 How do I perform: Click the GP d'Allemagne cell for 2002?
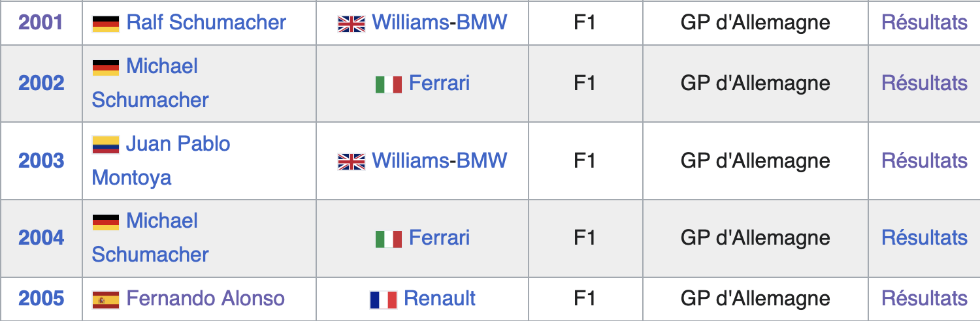coord(755,84)
